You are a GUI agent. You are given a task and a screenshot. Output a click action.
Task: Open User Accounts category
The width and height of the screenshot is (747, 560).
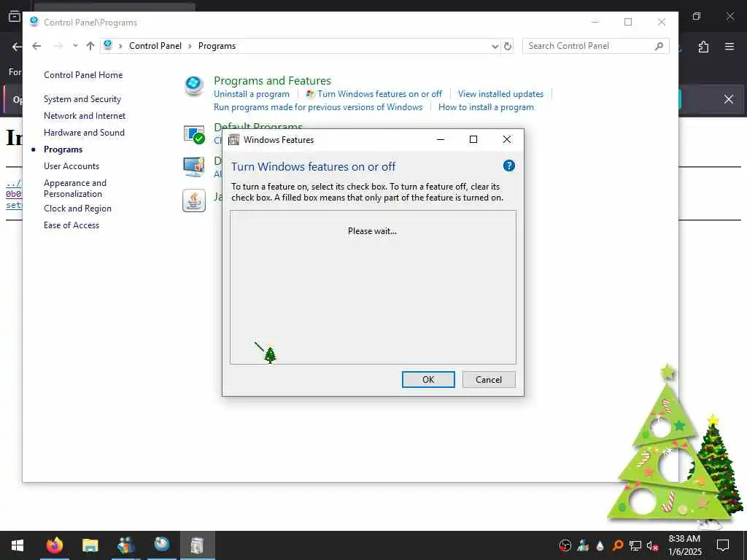pyautogui.click(x=71, y=166)
